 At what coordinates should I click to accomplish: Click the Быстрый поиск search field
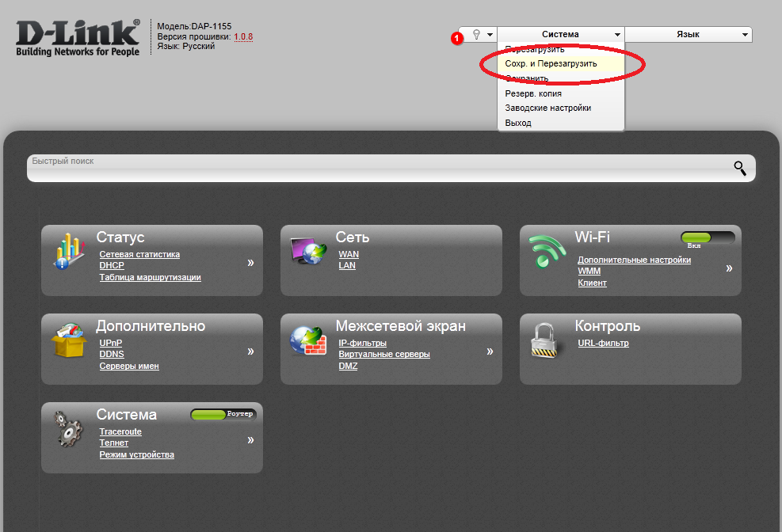click(380, 168)
